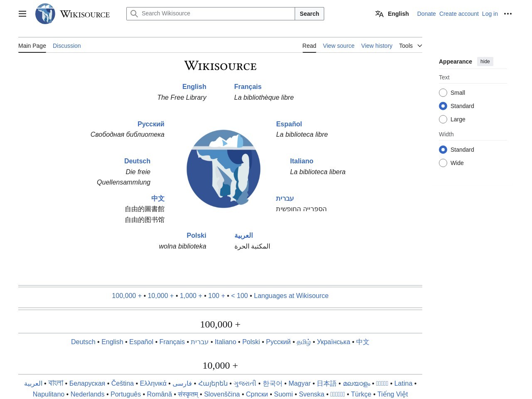Open Español Wikisource link near logo
The height and width of the screenshot is (399, 532).
tap(289, 124)
